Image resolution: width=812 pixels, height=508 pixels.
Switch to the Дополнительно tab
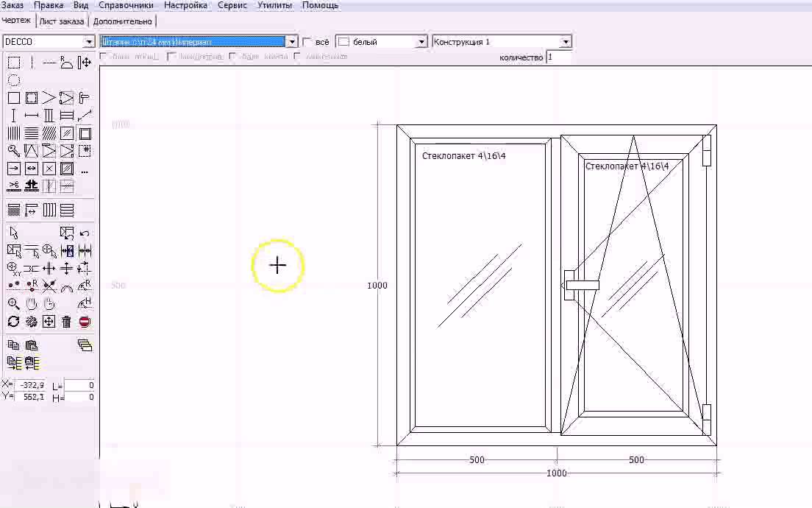(x=123, y=21)
